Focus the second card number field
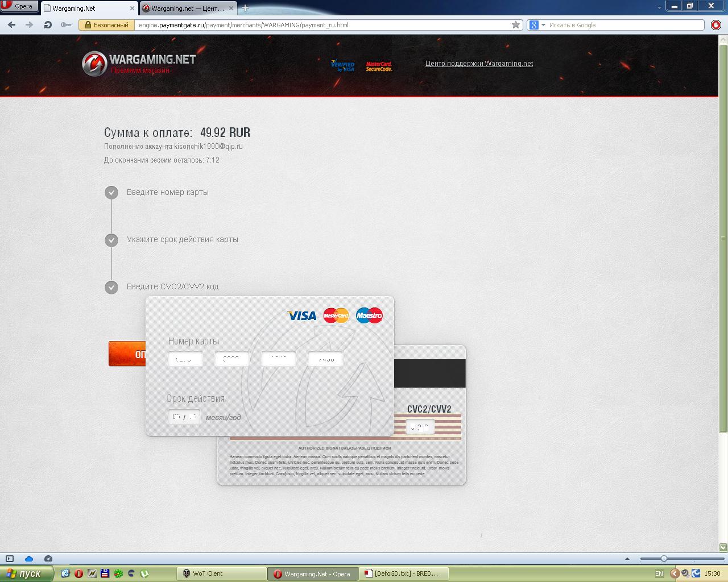Screen dimensions: 728x582 (x=232, y=359)
